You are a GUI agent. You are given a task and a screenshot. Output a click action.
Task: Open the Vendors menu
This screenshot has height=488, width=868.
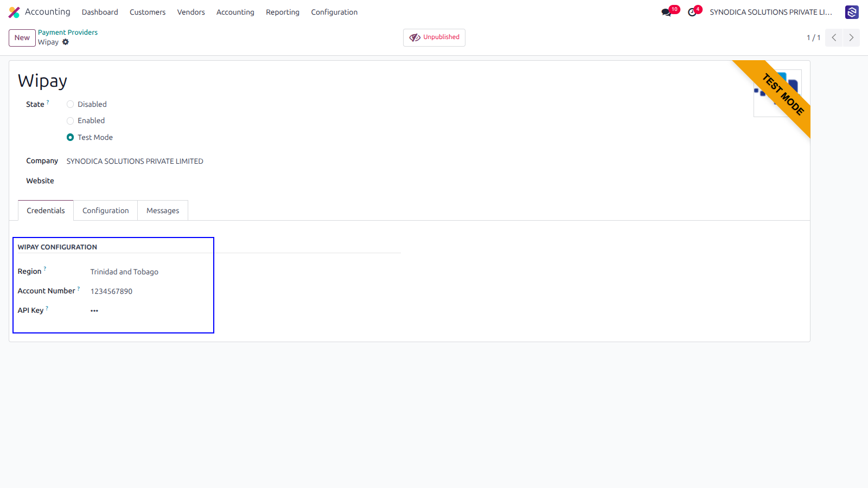[191, 12]
